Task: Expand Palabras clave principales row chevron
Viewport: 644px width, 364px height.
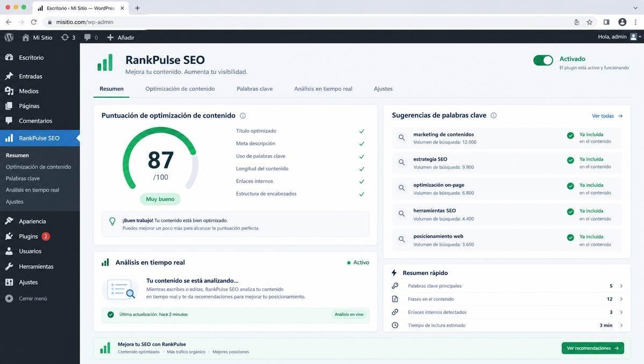Action: pyautogui.click(x=621, y=286)
